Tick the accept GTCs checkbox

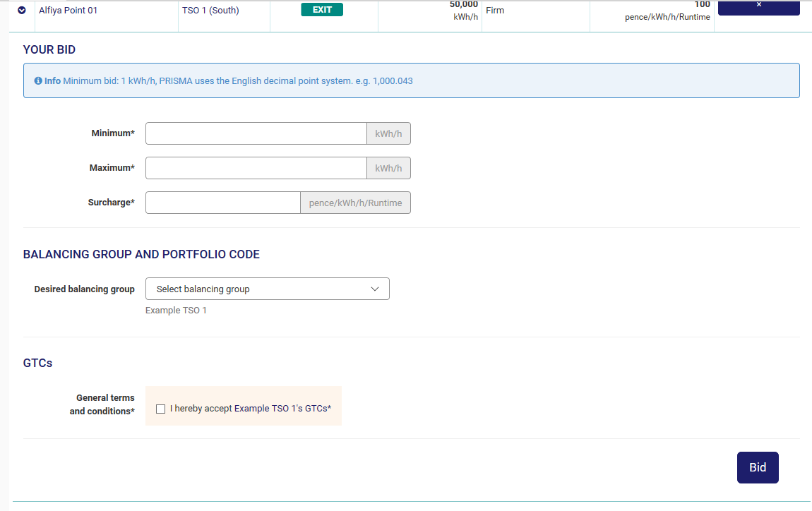coord(161,409)
